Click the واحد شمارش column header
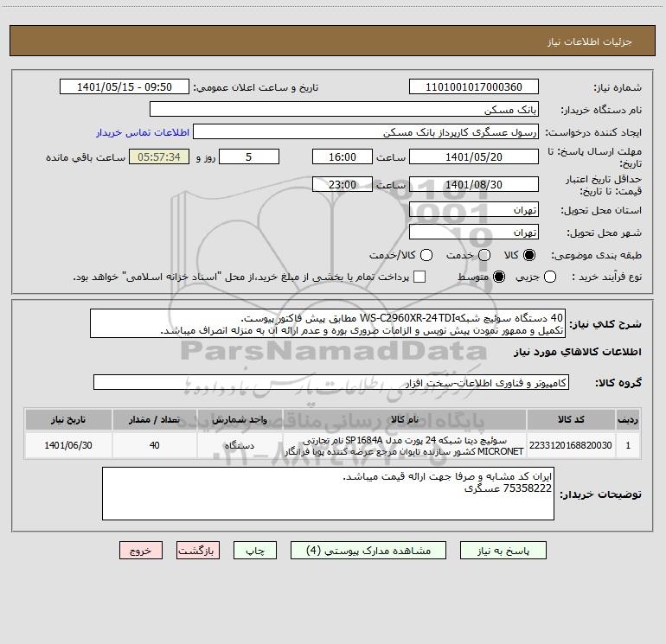The width and height of the screenshot is (666, 644). coord(240,419)
